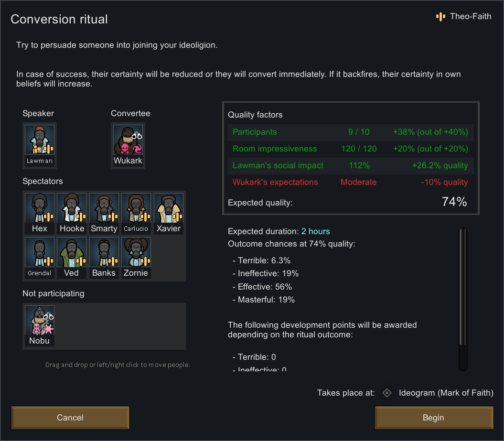
Task: Click the Theo-Faith ideoligion icon
Action: 440,17
